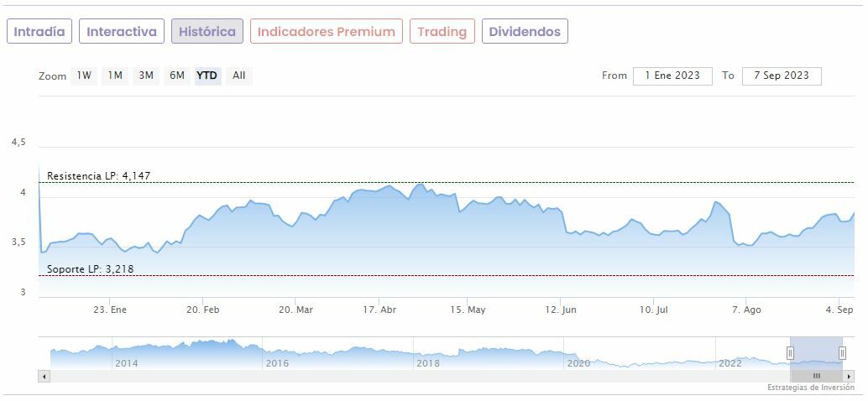The width and height of the screenshot is (868, 401).
Task: Choose the 6M zoom option
Action: pyautogui.click(x=176, y=76)
